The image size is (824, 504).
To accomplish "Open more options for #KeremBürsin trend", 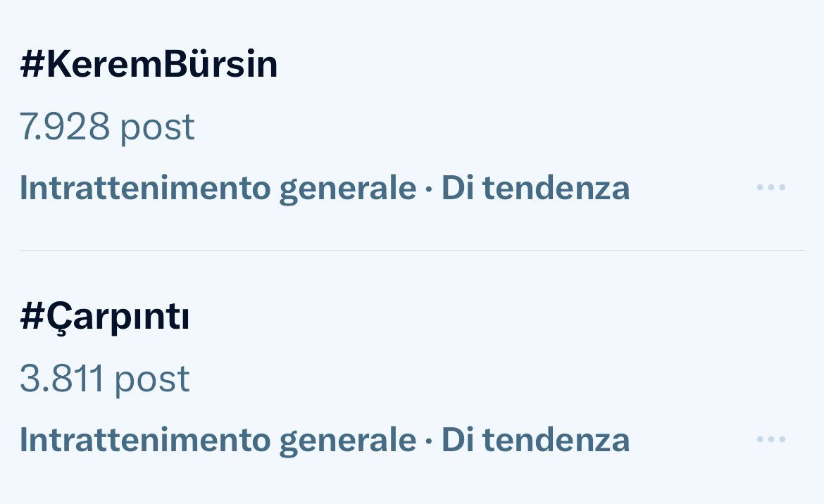I will 770,188.
